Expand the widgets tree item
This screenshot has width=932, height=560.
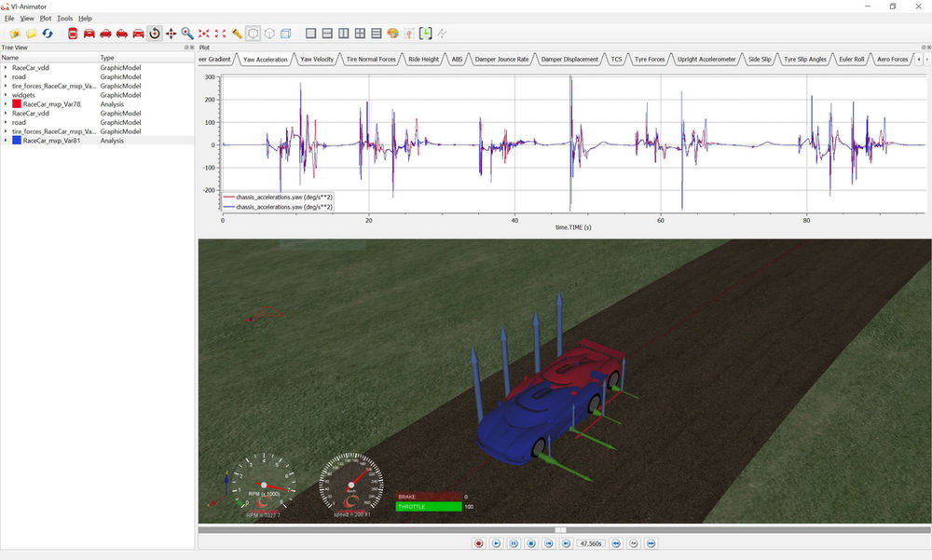(6, 95)
